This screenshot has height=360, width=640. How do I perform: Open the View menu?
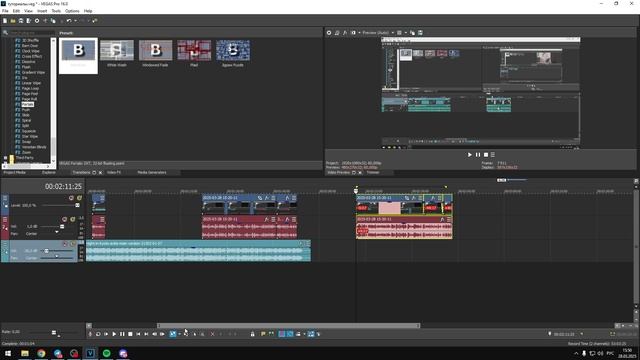[x=28, y=11]
